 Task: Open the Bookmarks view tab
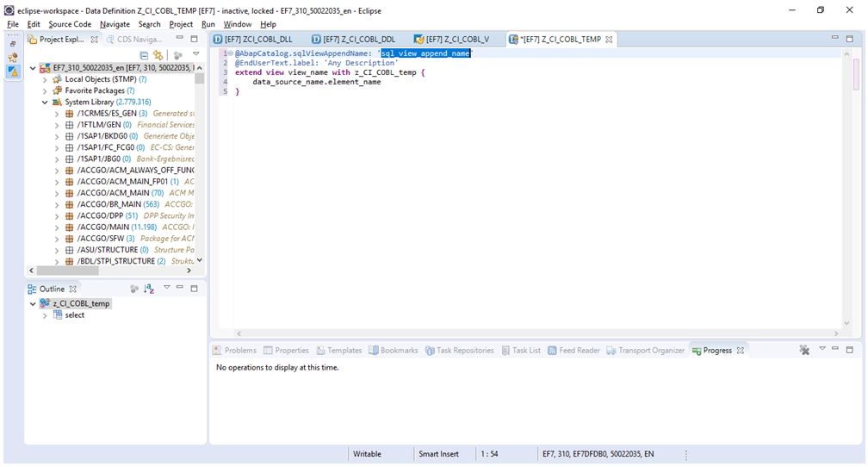[393, 351]
